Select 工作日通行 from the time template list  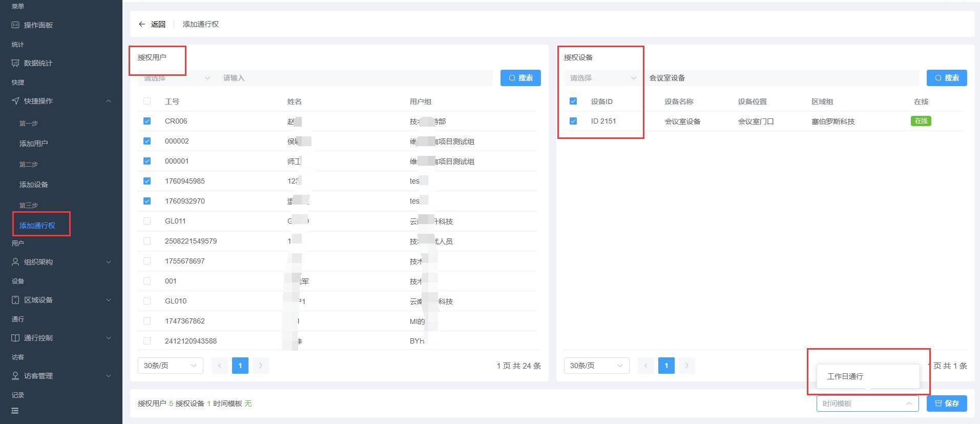pos(845,376)
